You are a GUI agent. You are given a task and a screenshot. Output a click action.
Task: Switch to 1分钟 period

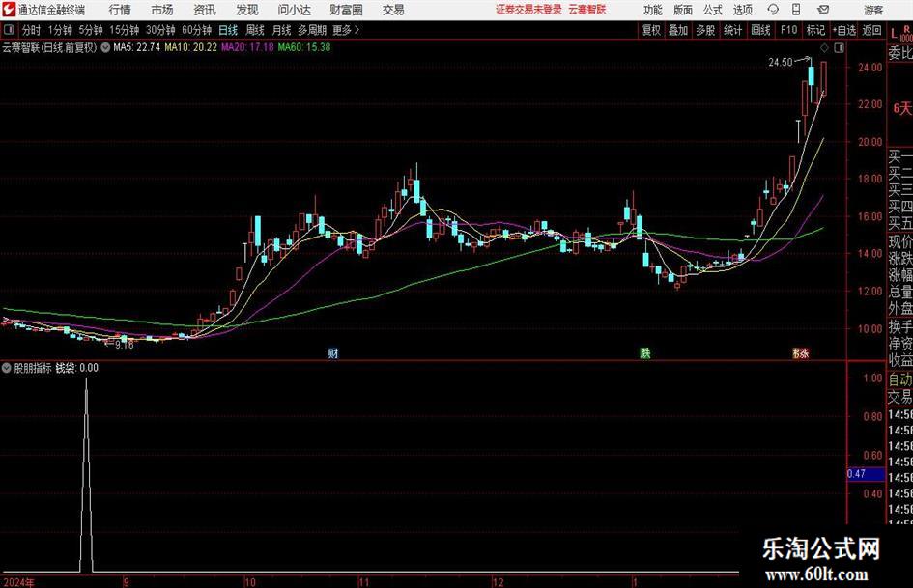click(60, 30)
